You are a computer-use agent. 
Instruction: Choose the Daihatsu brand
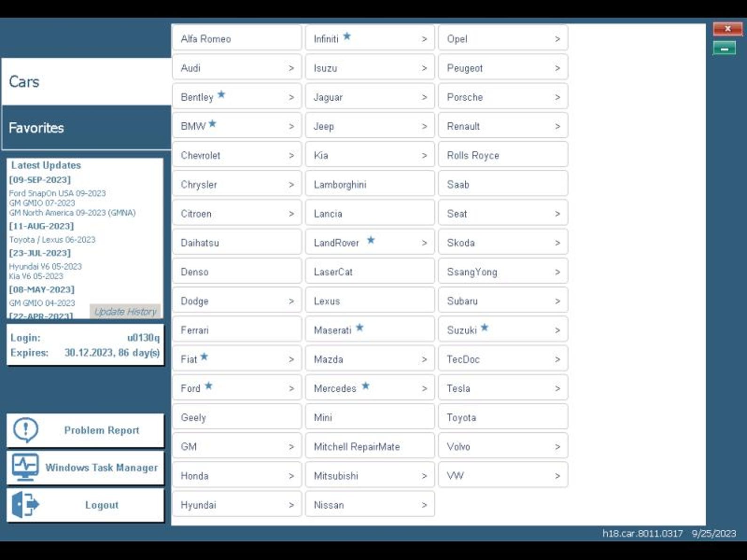point(237,242)
